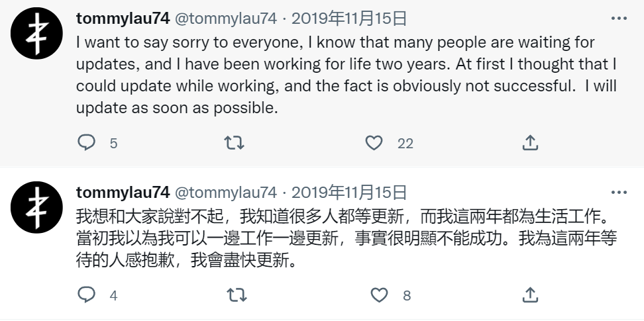Open the tommylau74 display name on the second tweet
The image size is (644, 321).
123,193
